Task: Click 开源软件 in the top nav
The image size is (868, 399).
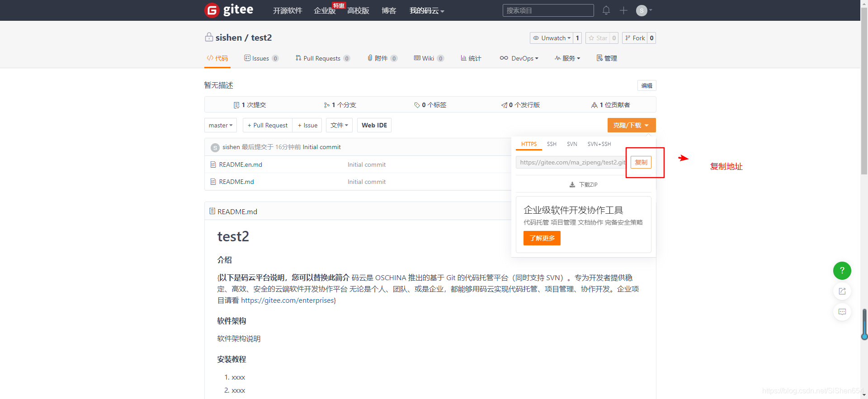Action: tap(288, 10)
